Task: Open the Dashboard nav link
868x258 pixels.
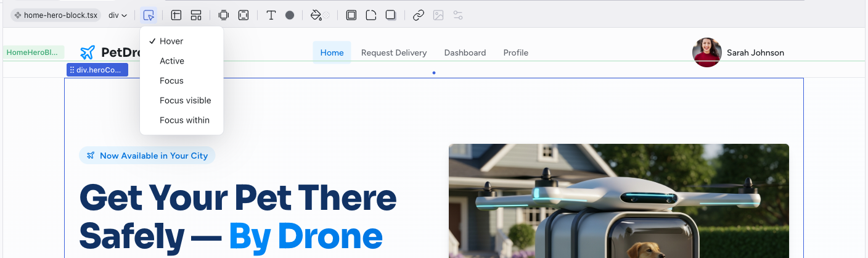Action: coord(465,53)
